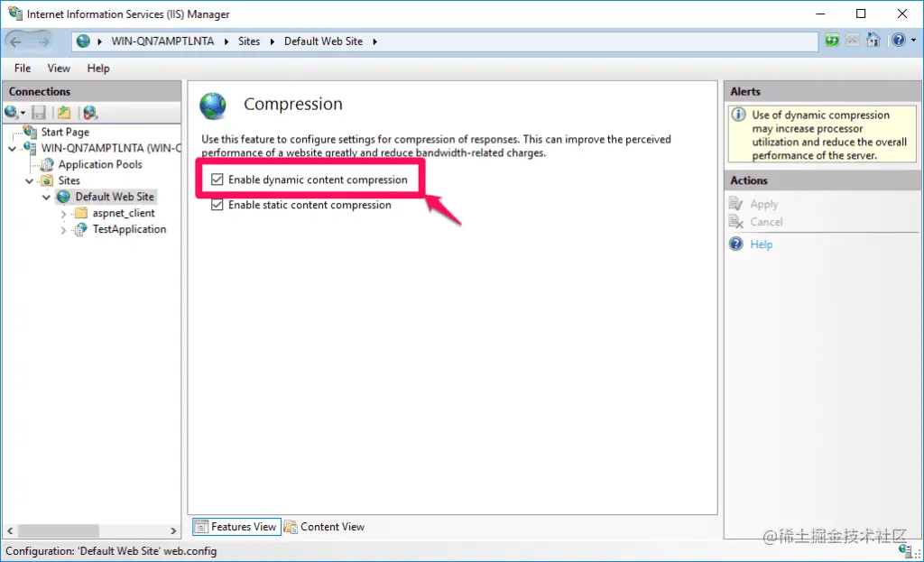Click the Stop icon in top toolbar
924x562 pixels.
852,41
